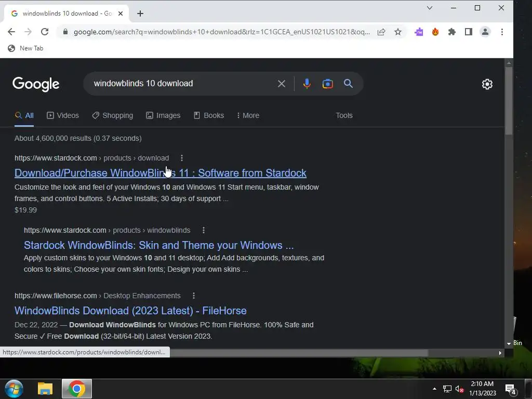Open the Action Center notifications icon

(511, 390)
